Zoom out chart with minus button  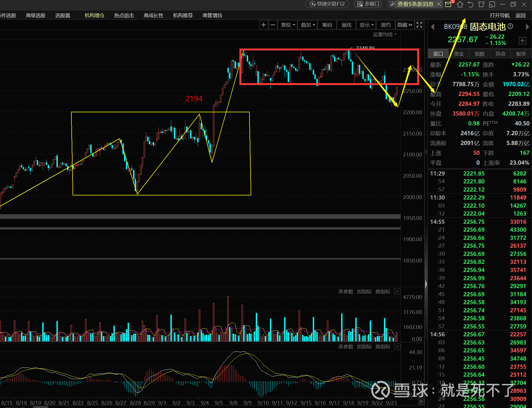click(x=273, y=25)
